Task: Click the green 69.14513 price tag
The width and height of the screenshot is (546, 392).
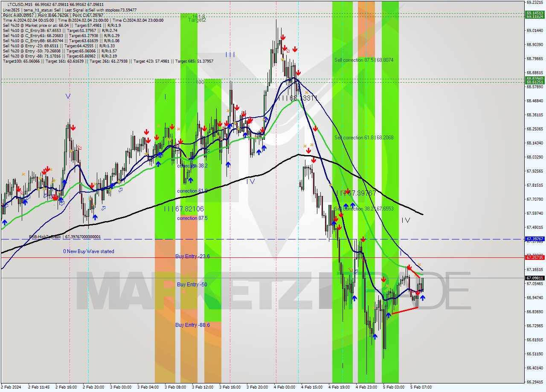Action: (535, 13)
